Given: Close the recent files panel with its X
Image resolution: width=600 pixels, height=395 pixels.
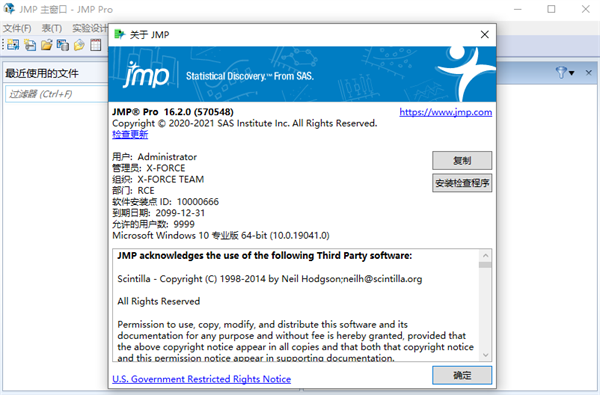Looking at the screenshot, I should click(x=589, y=73).
